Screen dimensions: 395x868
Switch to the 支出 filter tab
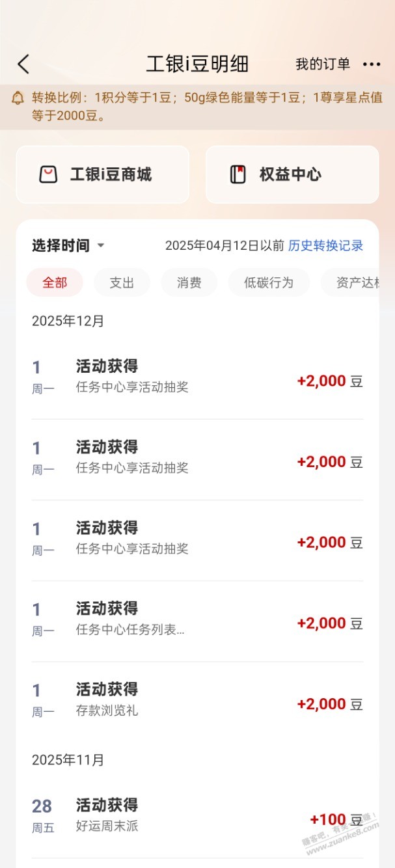122,282
